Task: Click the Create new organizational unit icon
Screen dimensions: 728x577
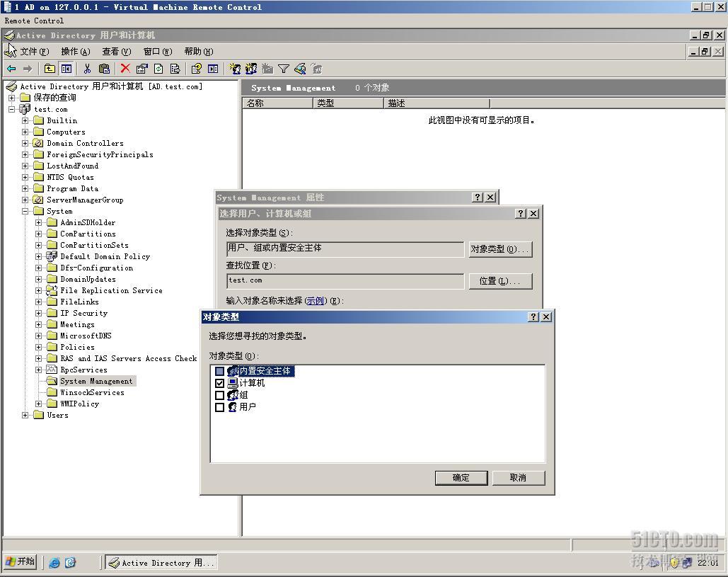Action: coord(267,69)
